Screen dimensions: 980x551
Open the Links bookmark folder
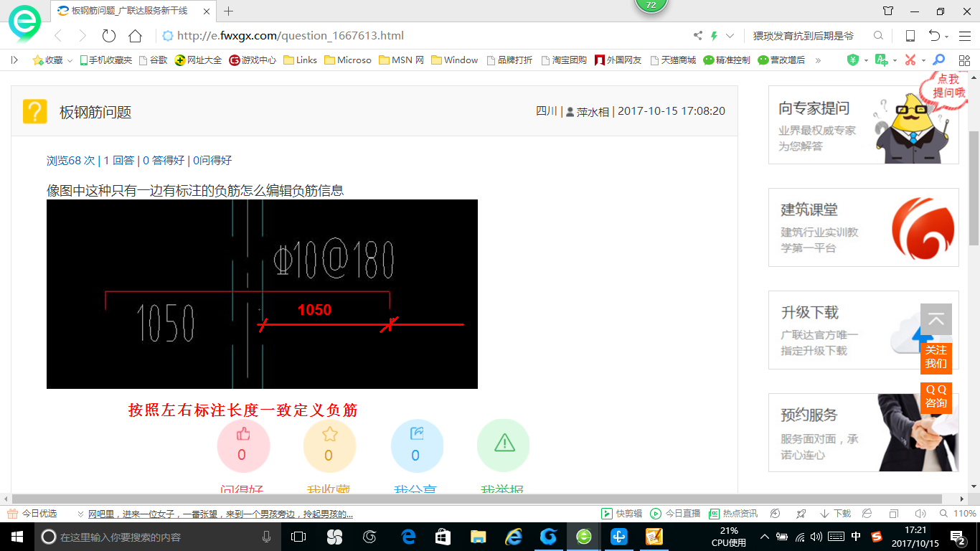click(x=300, y=60)
